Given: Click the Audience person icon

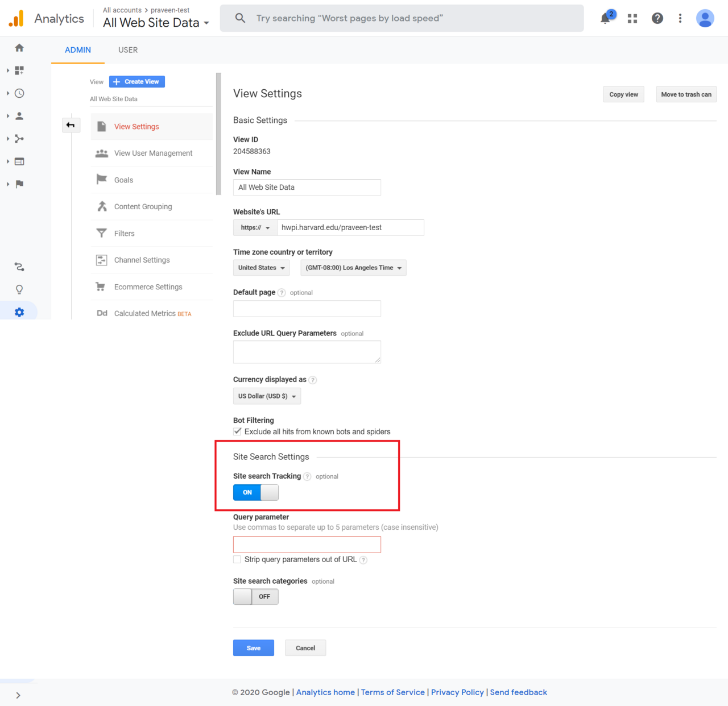Looking at the screenshot, I should pyautogui.click(x=19, y=116).
